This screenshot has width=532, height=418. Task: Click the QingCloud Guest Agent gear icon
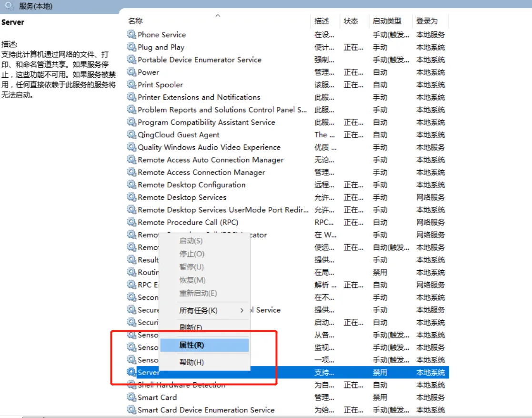click(131, 134)
